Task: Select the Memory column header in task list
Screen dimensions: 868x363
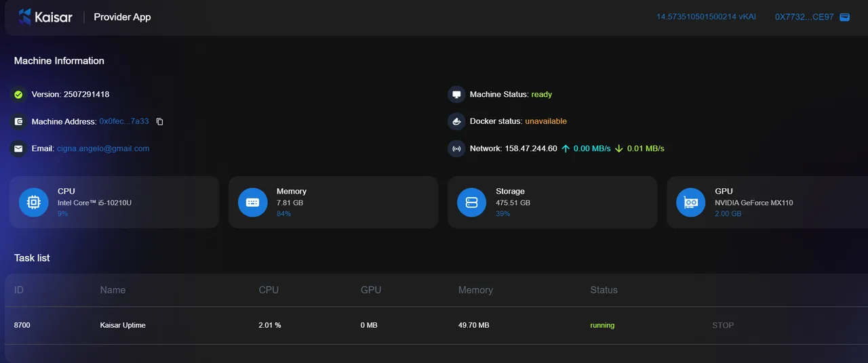Action: [x=475, y=290]
